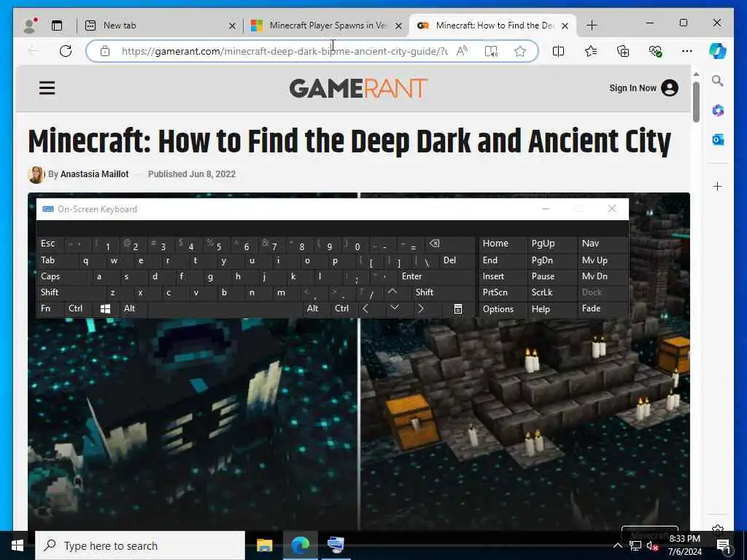Open Copilot icon in Edge toolbar
Image resolution: width=747 pixels, height=560 pixels.
point(718,51)
